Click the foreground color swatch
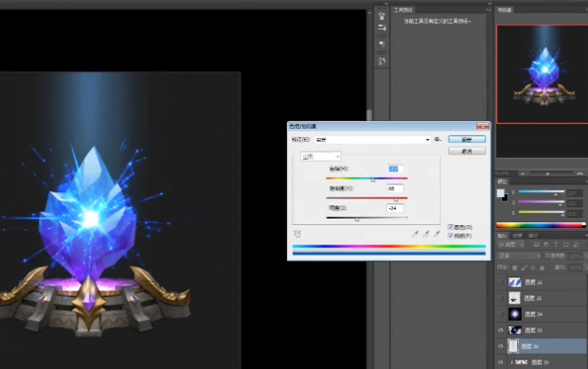 (x=501, y=193)
